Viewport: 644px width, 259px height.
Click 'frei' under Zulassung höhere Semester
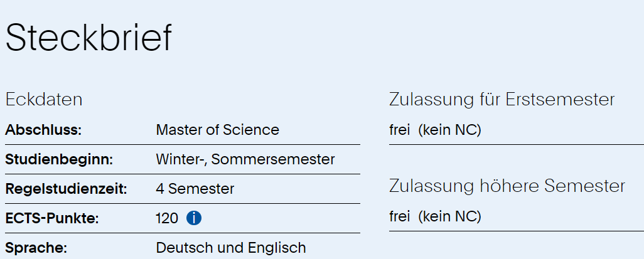[x=399, y=216]
